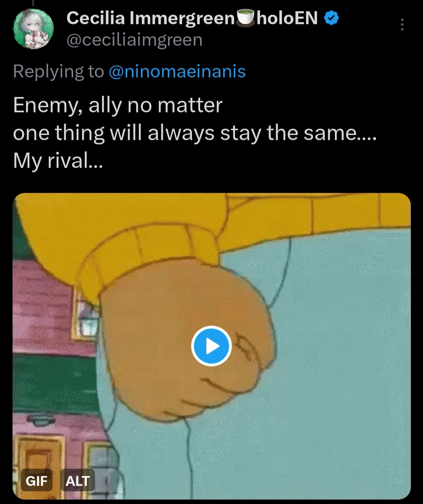Click the @ceciliaimgreen handle

click(134, 40)
